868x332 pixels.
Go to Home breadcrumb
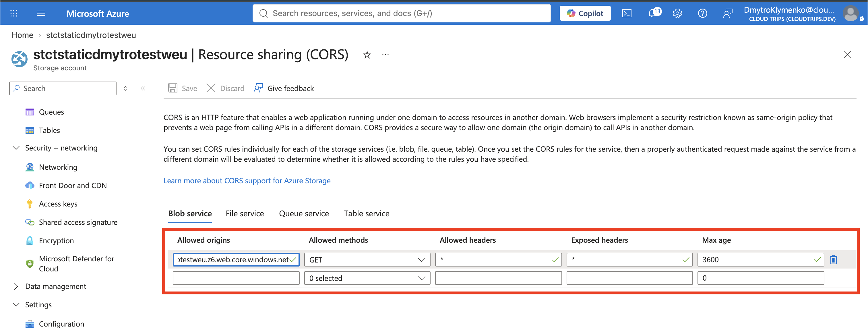pos(22,35)
